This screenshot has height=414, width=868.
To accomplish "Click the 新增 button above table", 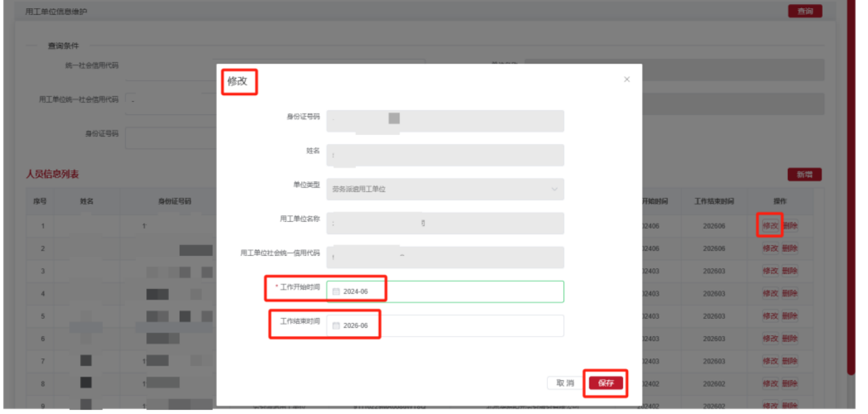I will point(804,174).
